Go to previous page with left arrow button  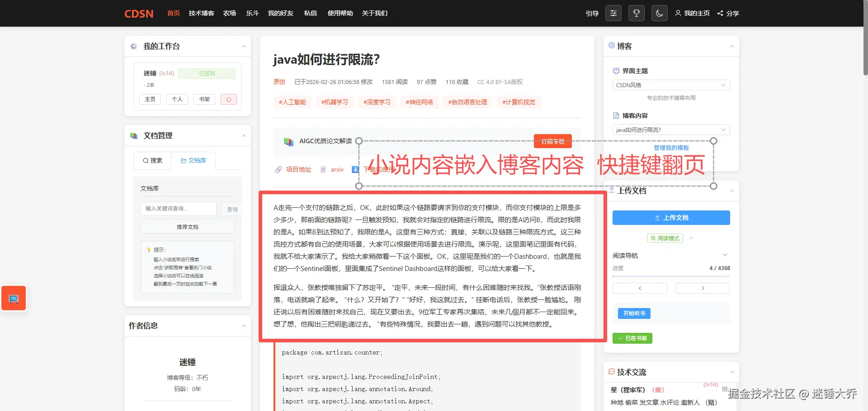640,288
